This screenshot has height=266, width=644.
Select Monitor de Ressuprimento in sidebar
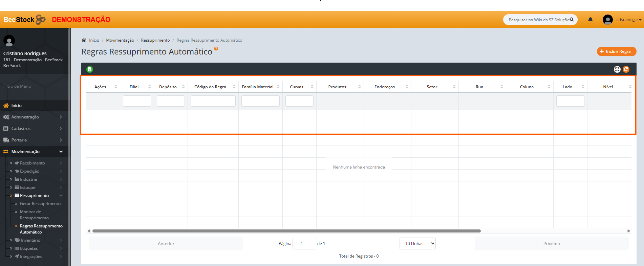34,215
